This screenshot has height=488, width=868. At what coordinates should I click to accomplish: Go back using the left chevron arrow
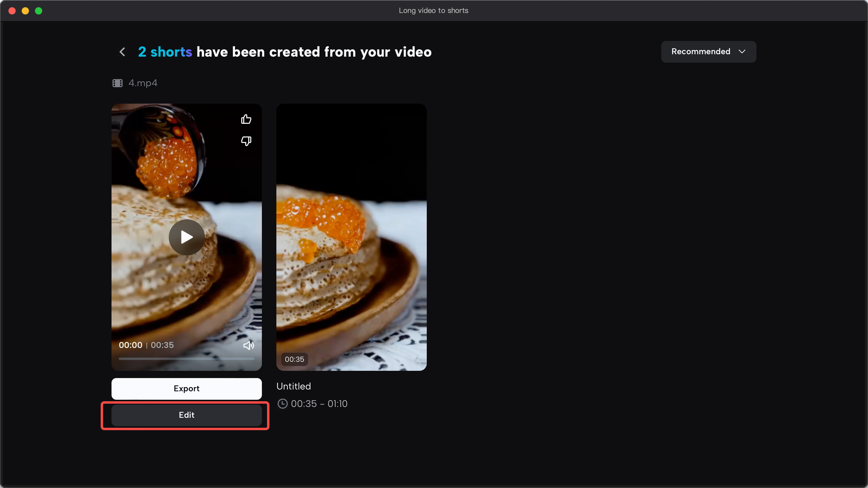click(122, 52)
